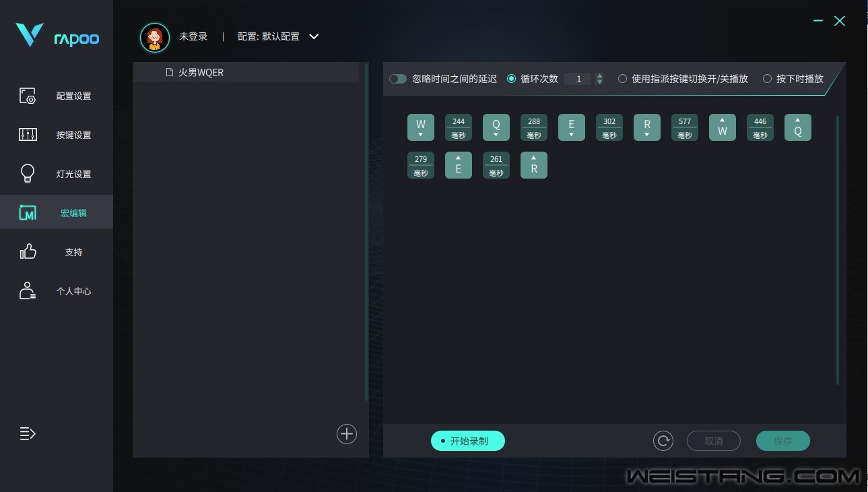Click the user avatar icon
This screenshot has height=492, width=868.
tap(155, 38)
